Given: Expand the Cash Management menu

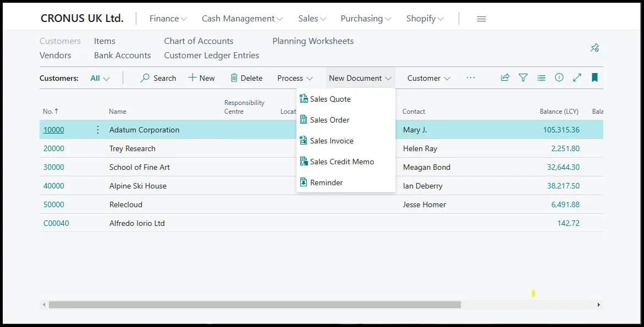Looking at the screenshot, I should pyautogui.click(x=242, y=19).
